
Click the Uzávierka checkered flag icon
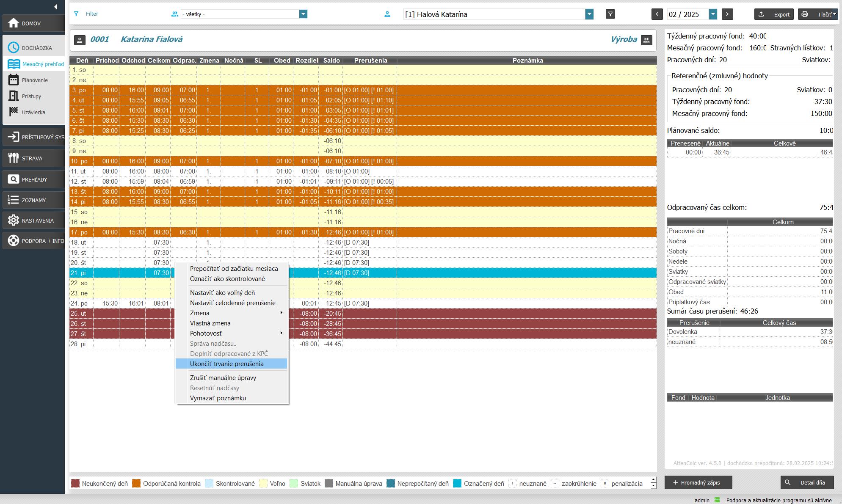pos(14,112)
